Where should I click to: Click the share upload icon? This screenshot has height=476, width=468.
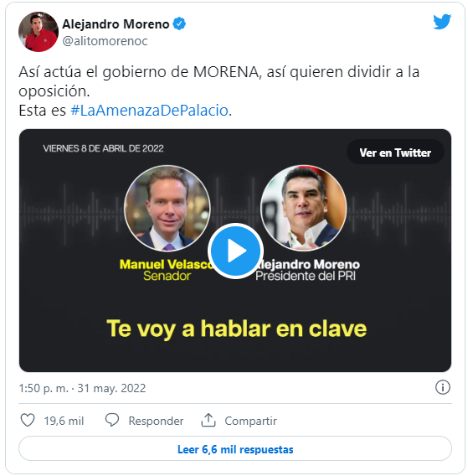pos(208,421)
